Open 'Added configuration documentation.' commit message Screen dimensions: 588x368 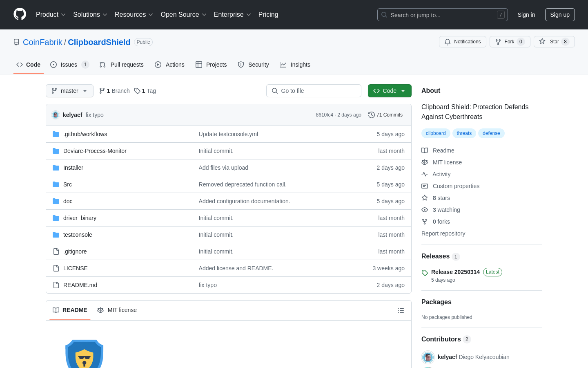[x=244, y=201]
